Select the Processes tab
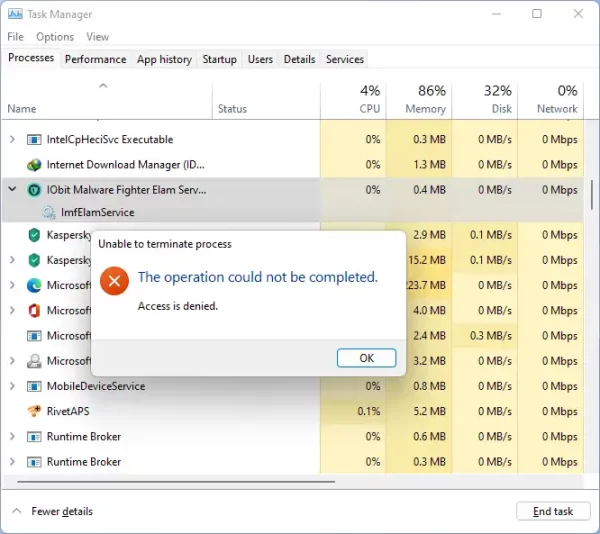Screen dimensions: 600x534 [x=31, y=58]
